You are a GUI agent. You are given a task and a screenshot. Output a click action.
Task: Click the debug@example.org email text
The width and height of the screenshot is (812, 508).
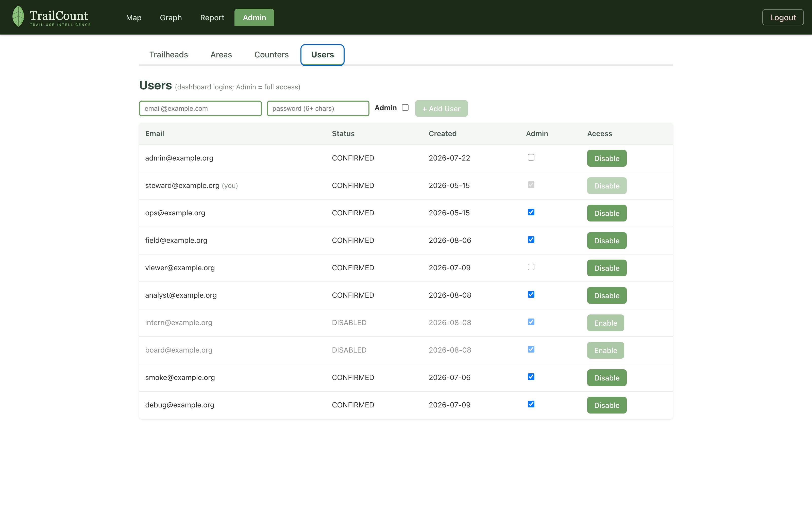[179, 405]
